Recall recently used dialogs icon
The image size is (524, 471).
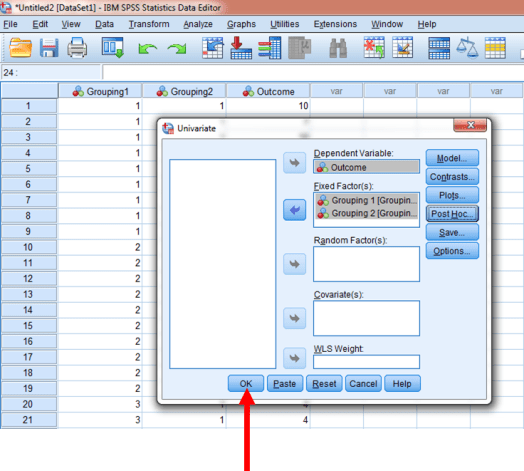tap(113, 47)
